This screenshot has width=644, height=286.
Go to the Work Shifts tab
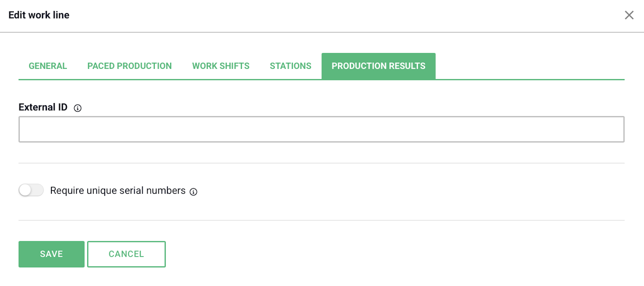tap(221, 66)
